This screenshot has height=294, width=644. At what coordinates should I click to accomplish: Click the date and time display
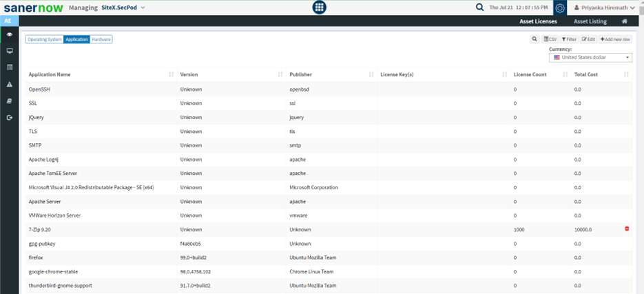pyautogui.click(x=519, y=8)
